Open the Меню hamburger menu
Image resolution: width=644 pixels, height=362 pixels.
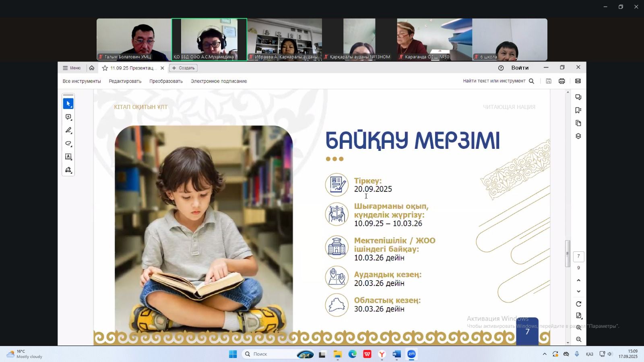click(x=72, y=68)
